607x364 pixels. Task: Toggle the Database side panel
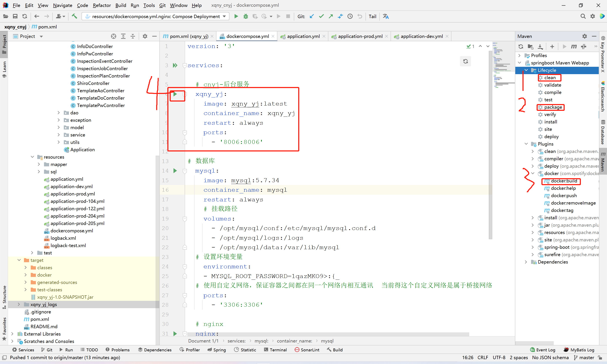[603, 132]
